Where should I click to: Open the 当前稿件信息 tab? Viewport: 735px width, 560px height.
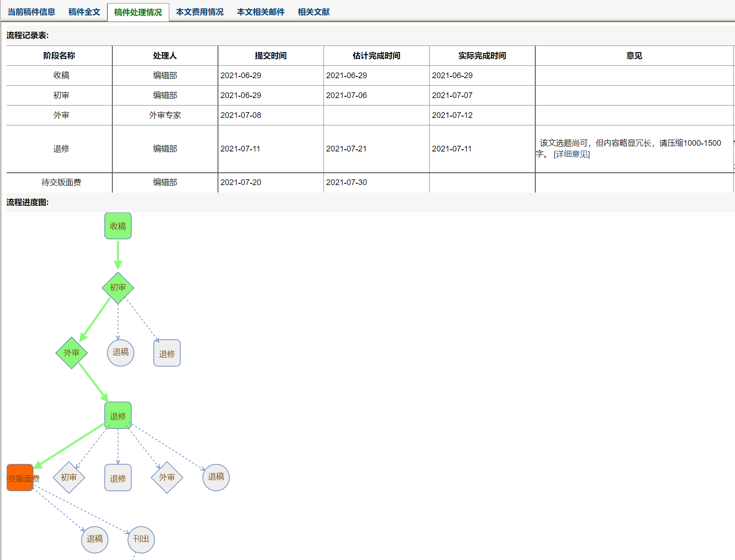31,12
